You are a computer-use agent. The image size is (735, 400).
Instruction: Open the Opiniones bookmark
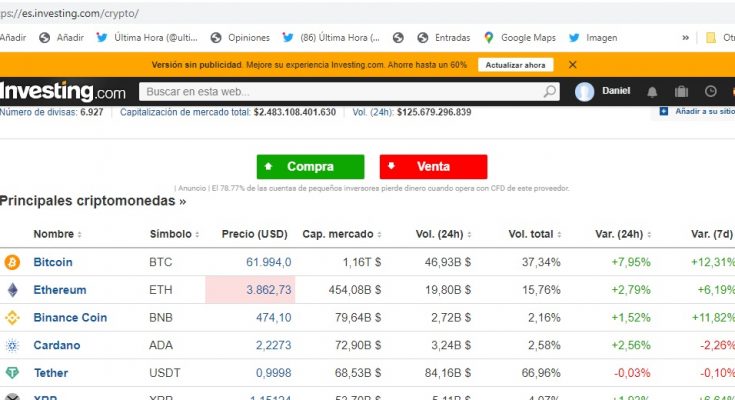tap(240, 38)
